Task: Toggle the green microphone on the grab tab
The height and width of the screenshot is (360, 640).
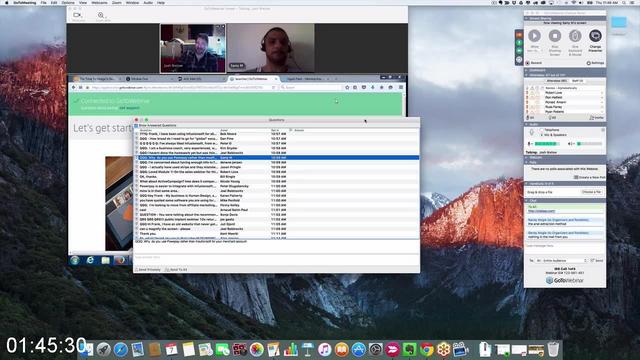Action: [519, 43]
